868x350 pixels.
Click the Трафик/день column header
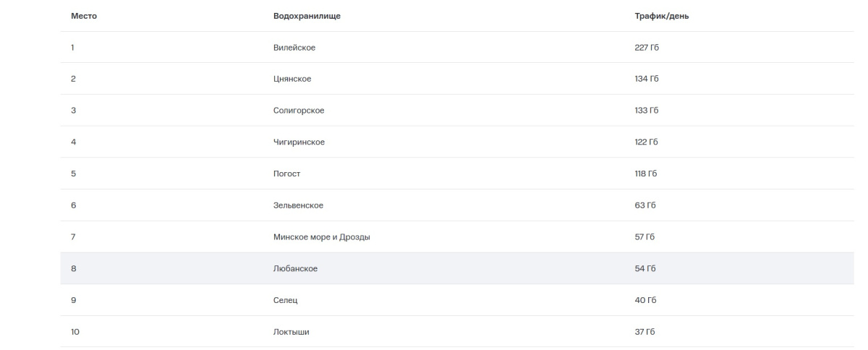(x=661, y=16)
